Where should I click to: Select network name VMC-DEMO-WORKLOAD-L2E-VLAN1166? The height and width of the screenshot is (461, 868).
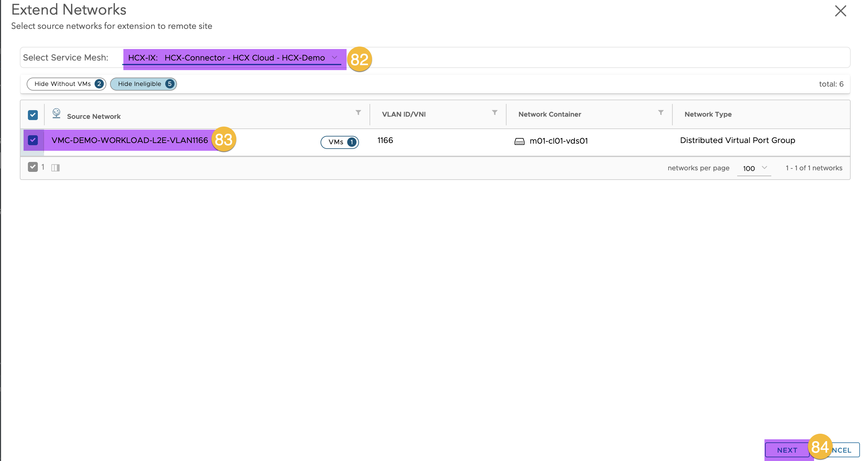click(130, 140)
